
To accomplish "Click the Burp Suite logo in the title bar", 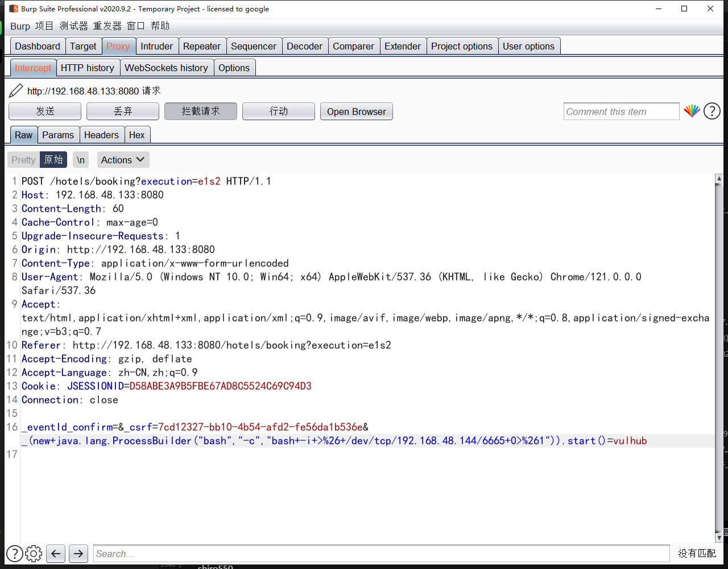I will [x=14, y=9].
